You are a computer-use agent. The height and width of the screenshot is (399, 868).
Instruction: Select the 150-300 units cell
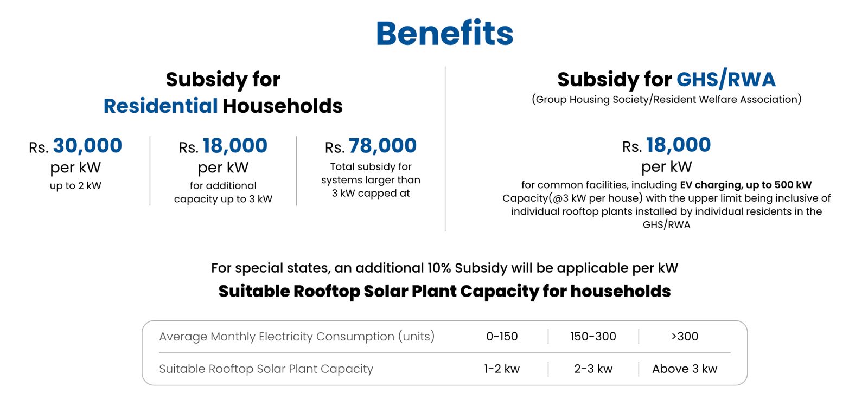click(x=593, y=337)
